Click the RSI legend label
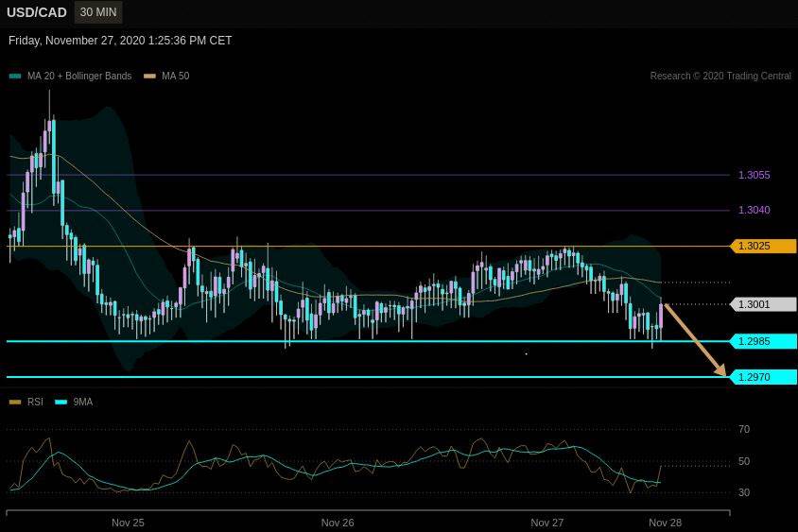798x532 pixels. [35, 403]
